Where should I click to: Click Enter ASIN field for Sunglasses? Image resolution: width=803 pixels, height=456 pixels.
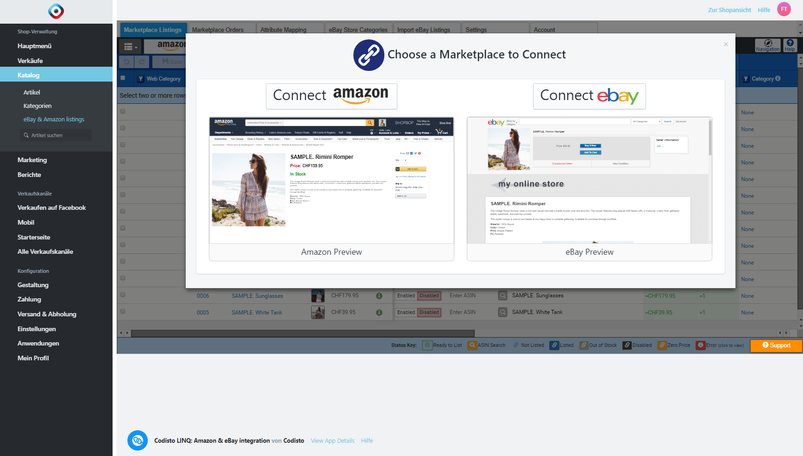click(x=463, y=296)
